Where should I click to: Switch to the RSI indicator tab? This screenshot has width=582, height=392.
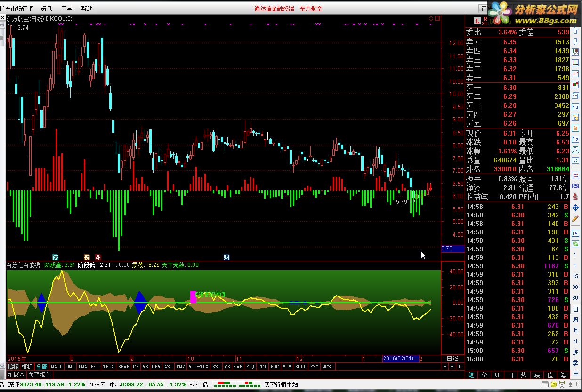click(216, 367)
